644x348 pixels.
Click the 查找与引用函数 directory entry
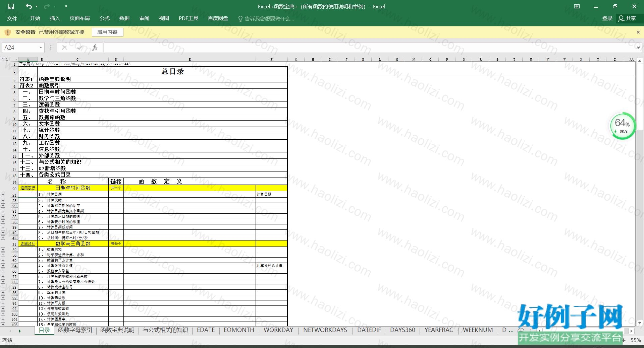(57, 111)
